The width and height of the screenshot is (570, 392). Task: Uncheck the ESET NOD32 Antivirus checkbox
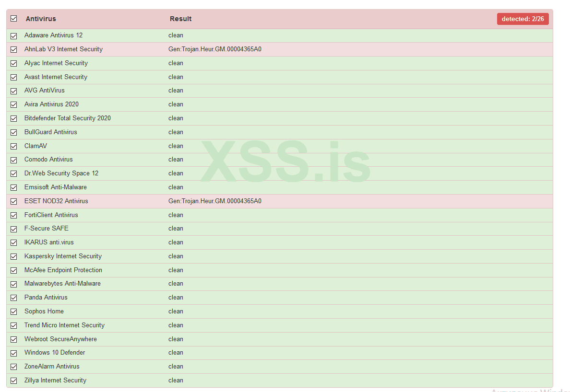point(14,201)
